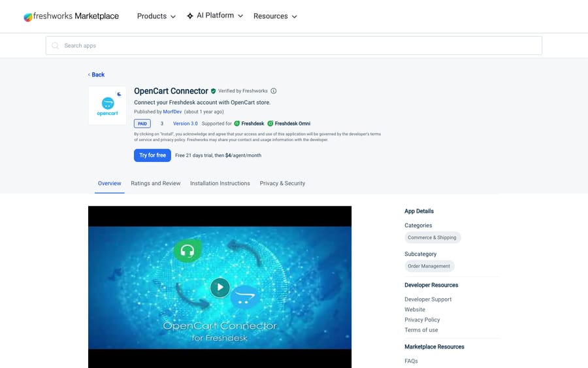This screenshot has width=588, height=368.
Task: Focus the Search apps field
Action: point(294,45)
